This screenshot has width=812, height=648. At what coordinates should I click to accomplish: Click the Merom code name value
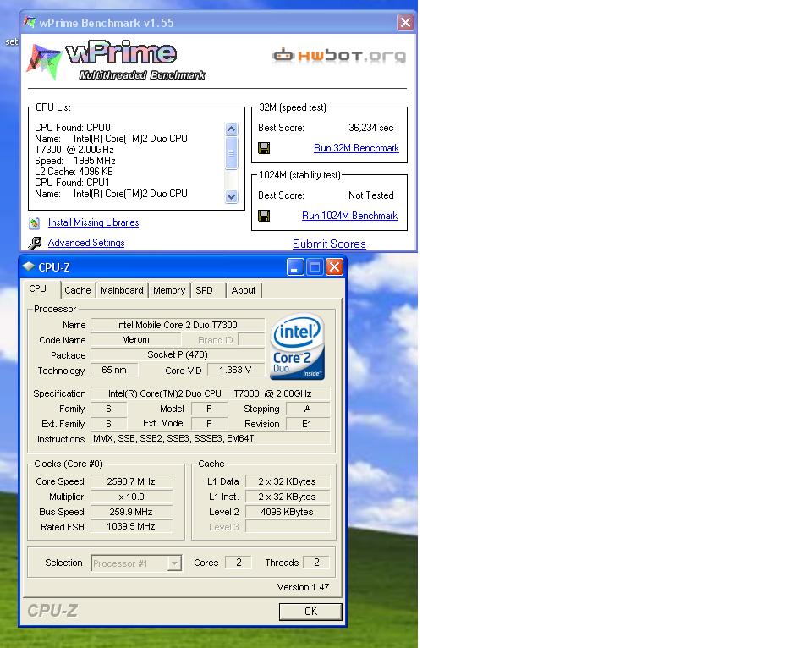tap(135, 340)
